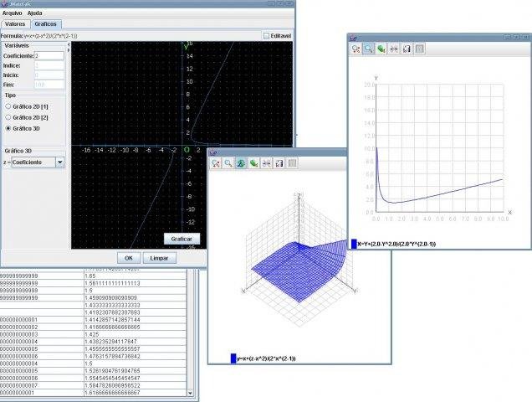Click the Coeficiente input field
This screenshot has height=402, width=532.
[x=49, y=56]
